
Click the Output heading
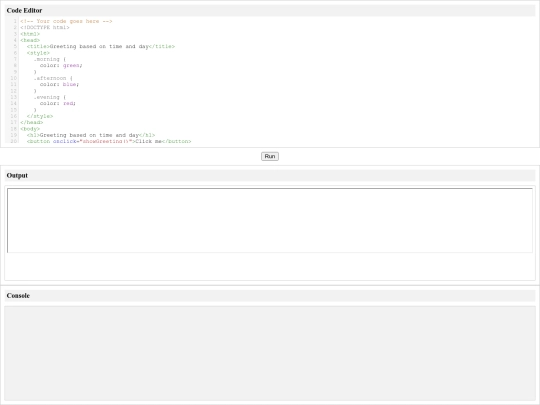17,175
